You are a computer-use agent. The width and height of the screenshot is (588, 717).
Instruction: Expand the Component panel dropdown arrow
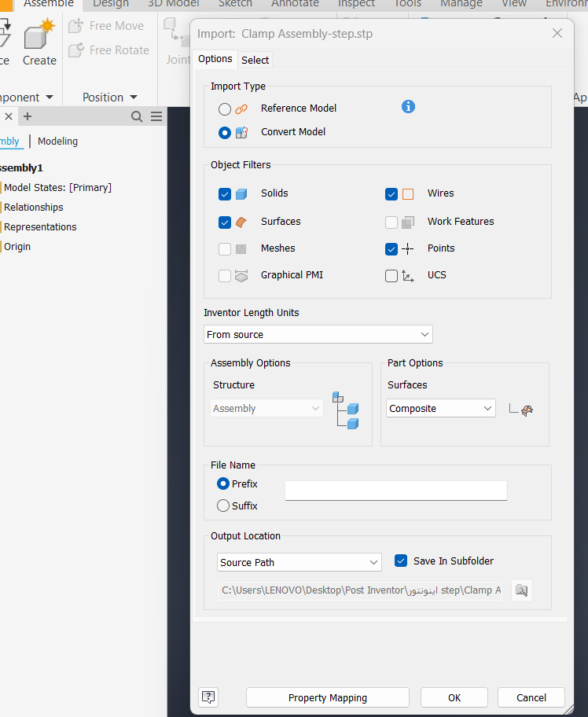click(x=50, y=97)
